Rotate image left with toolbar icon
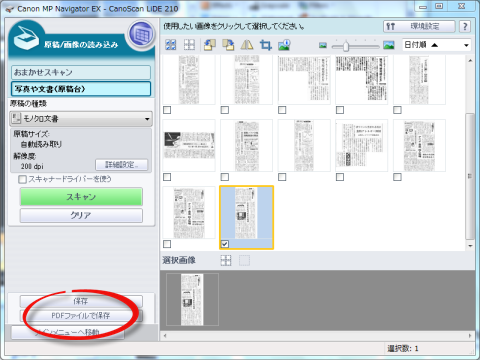This screenshot has height=360, width=480. tap(210, 44)
